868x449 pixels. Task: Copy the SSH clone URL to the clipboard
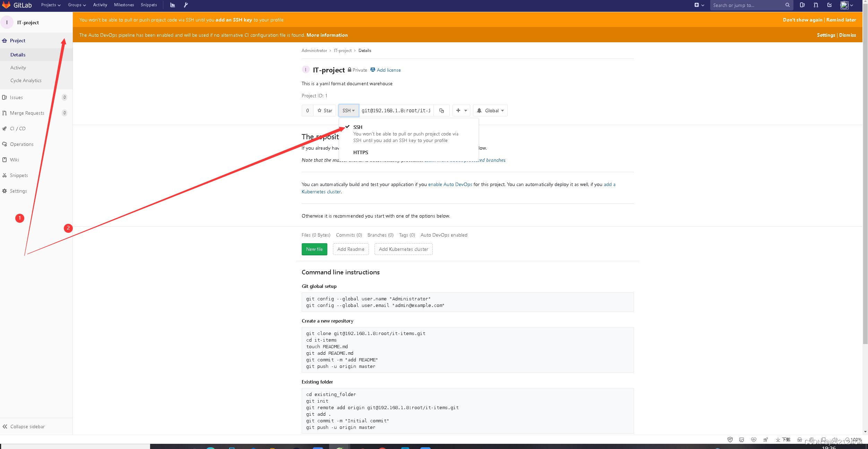(441, 111)
